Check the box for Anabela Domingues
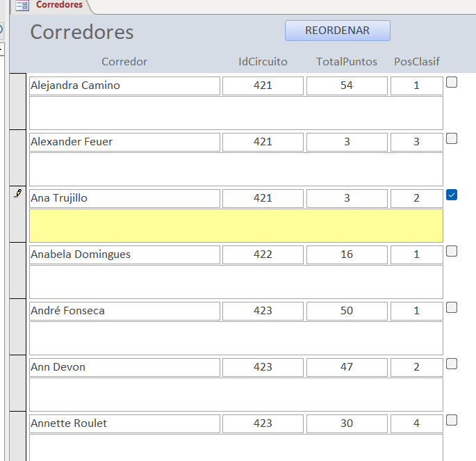This screenshot has width=476, height=461. click(452, 251)
